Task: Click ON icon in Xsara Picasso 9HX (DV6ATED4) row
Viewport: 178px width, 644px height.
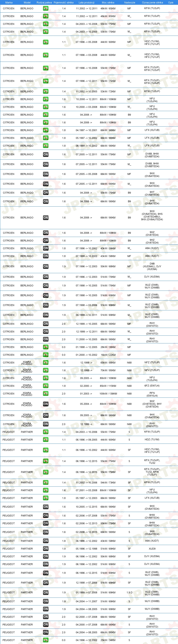Action: click(x=46, y=415)
